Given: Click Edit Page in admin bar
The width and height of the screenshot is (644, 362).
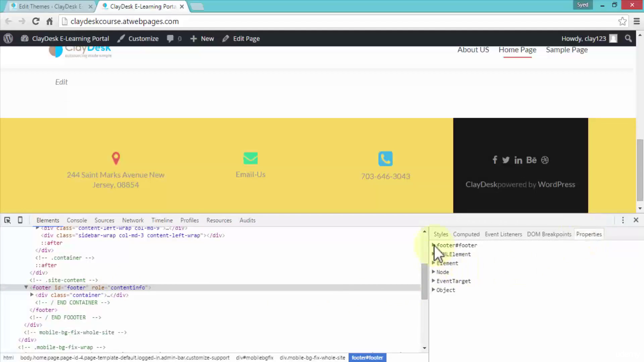Looking at the screenshot, I should 241,39.
